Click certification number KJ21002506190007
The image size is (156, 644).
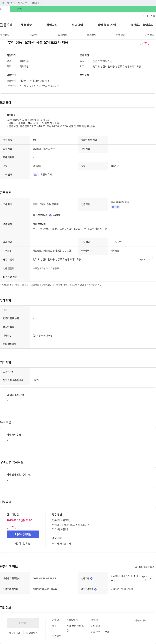[x=122, y=589]
